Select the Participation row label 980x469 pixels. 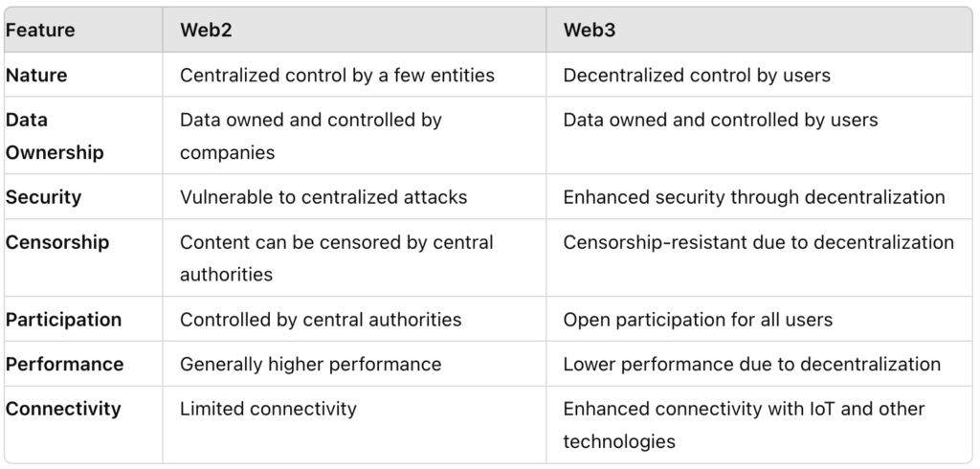[x=64, y=319]
